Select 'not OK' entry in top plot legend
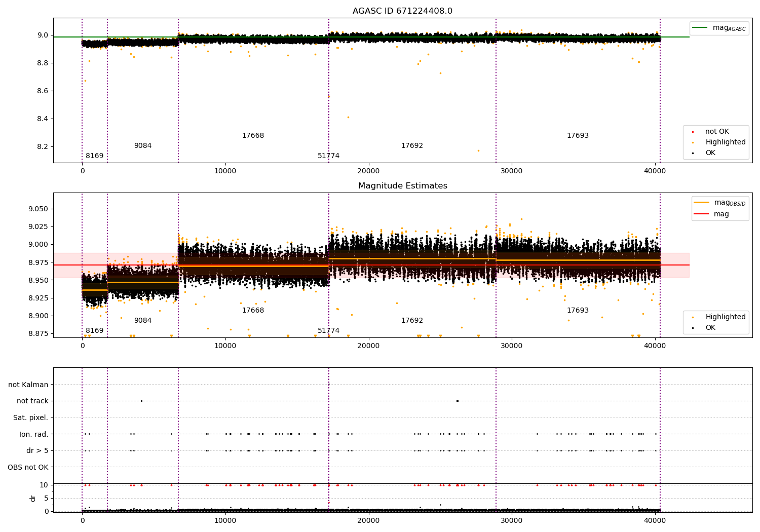 (717, 132)
